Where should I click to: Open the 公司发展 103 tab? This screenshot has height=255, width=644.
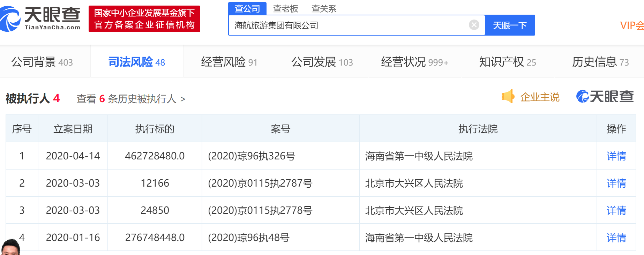click(322, 62)
